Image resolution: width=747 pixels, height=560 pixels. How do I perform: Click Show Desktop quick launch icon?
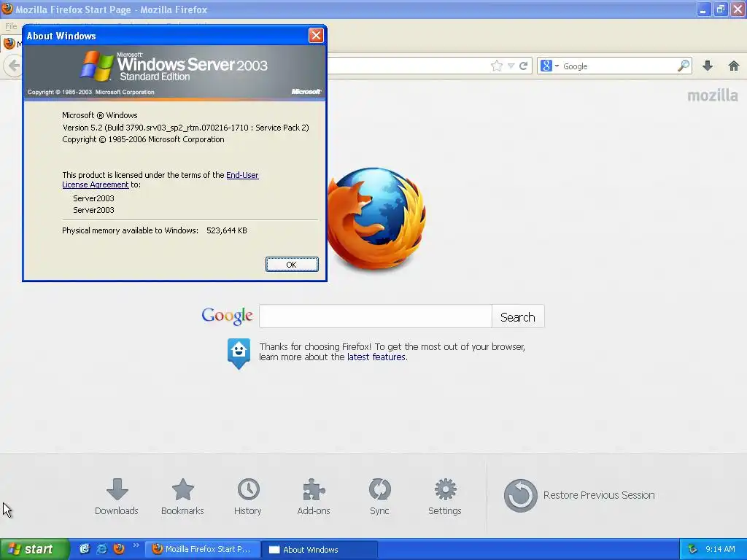click(x=85, y=549)
